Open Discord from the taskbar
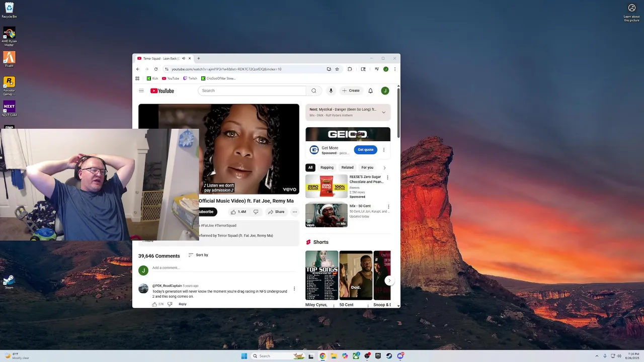The width and height of the screenshot is (644, 362). click(x=400, y=356)
